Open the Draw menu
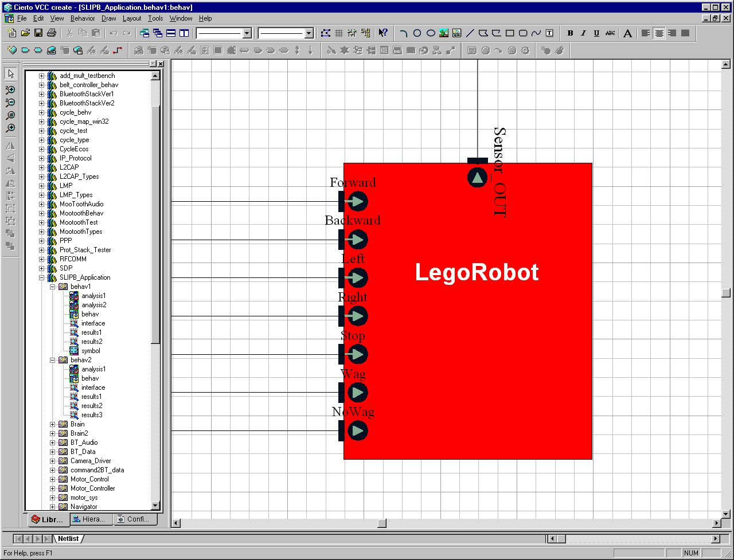 (x=109, y=18)
